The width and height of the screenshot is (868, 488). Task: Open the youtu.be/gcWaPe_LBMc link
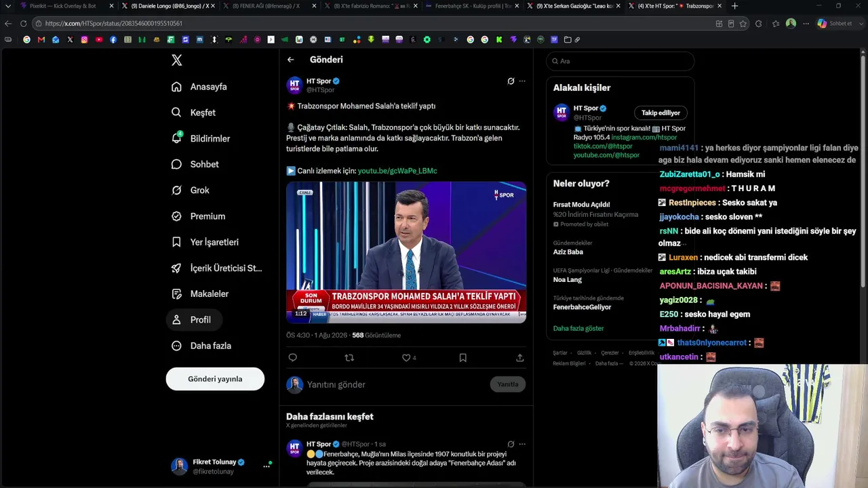tap(397, 171)
